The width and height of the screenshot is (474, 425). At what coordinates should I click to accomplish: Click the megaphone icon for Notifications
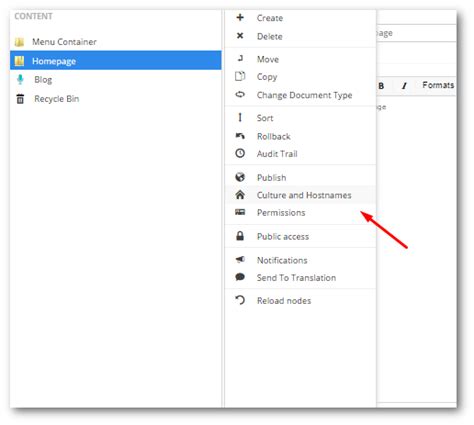(240, 259)
